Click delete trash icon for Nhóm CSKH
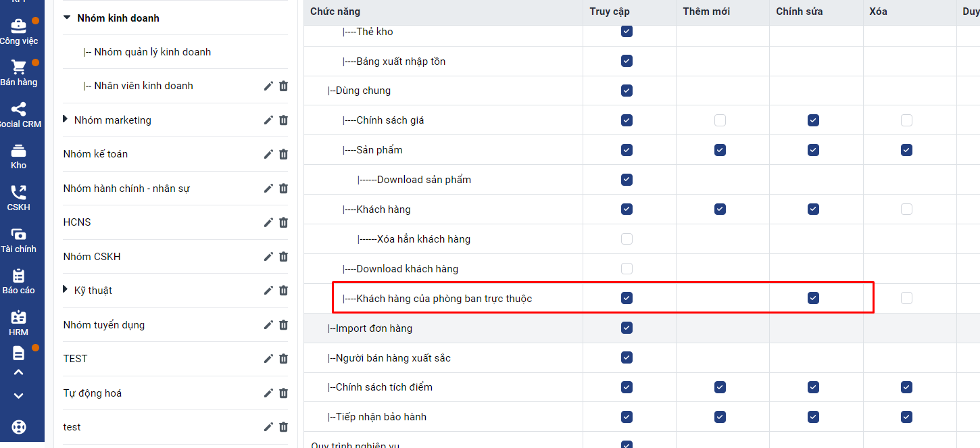Image resolution: width=980 pixels, height=448 pixels. pos(283,257)
